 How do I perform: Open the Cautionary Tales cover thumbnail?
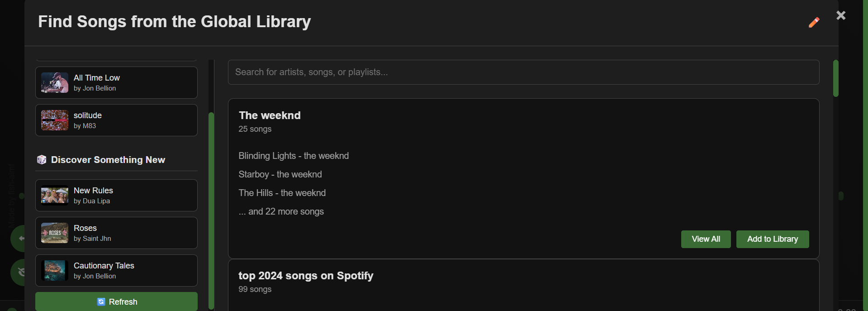point(55,271)
